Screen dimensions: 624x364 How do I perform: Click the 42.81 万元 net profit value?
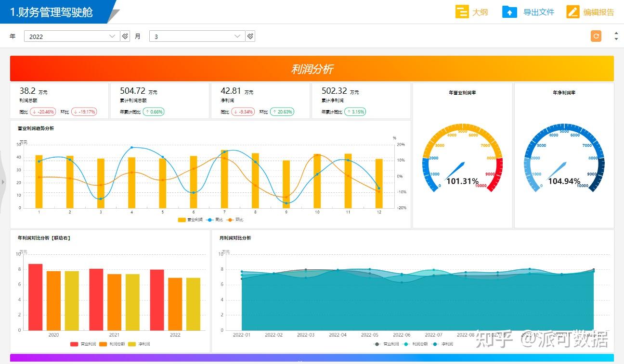point(237,91)
